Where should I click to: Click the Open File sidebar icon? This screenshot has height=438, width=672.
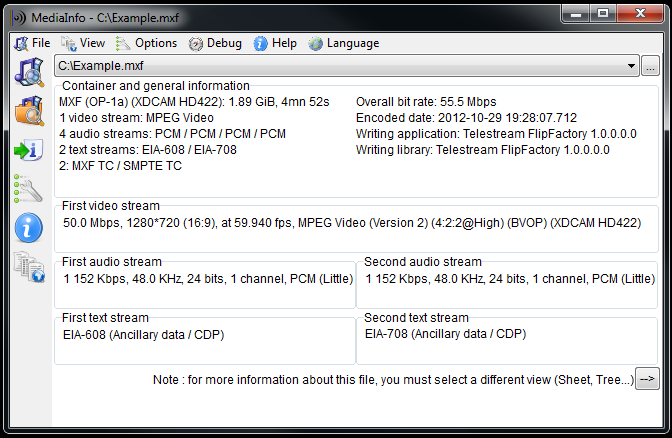pyautogui.click(x=28, y=72)
